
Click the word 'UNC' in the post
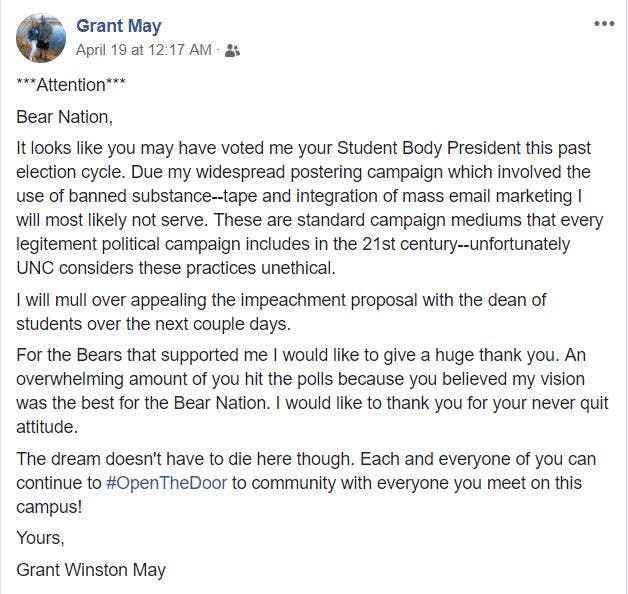pyautogui.click(x=36, y=269)
